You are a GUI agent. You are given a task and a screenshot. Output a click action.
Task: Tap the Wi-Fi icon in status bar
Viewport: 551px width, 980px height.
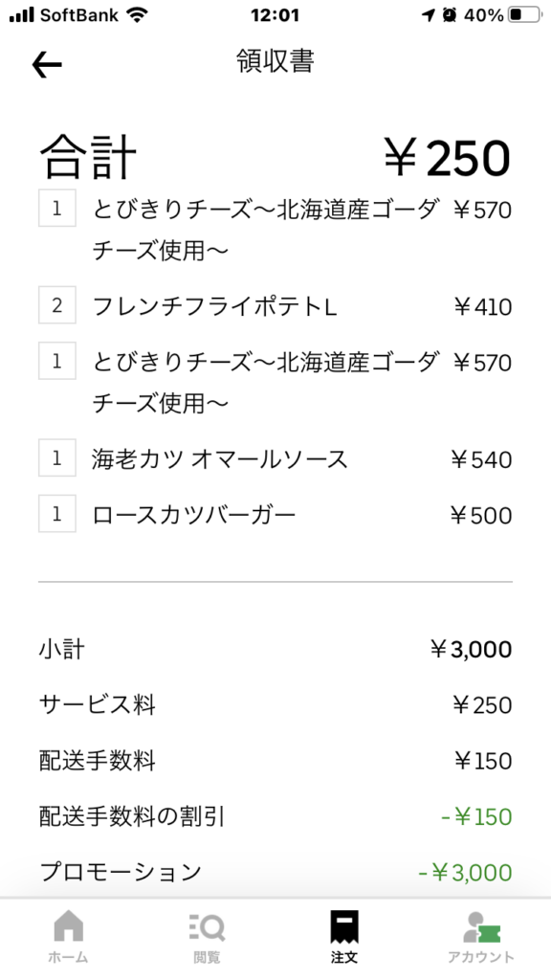pyautogui.click(x=136, y=15)
